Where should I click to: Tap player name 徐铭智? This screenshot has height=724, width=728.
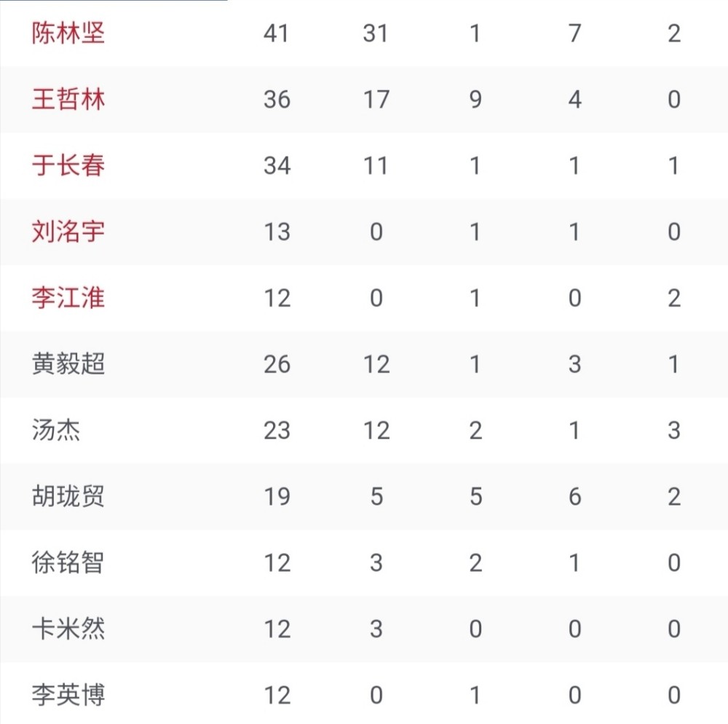point(68,563)
